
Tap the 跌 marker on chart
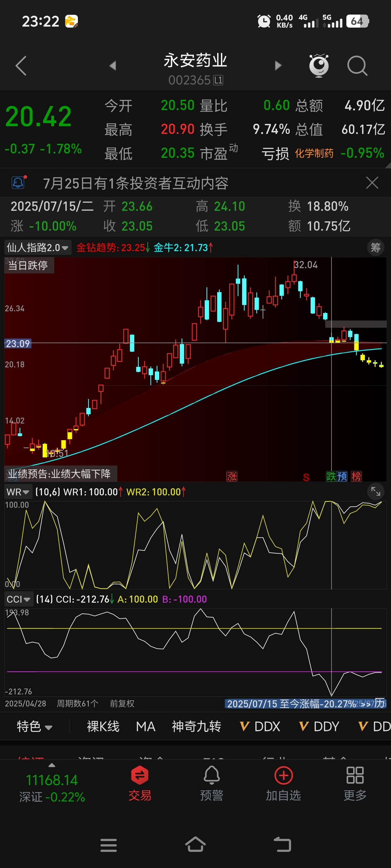coord(331,476)
